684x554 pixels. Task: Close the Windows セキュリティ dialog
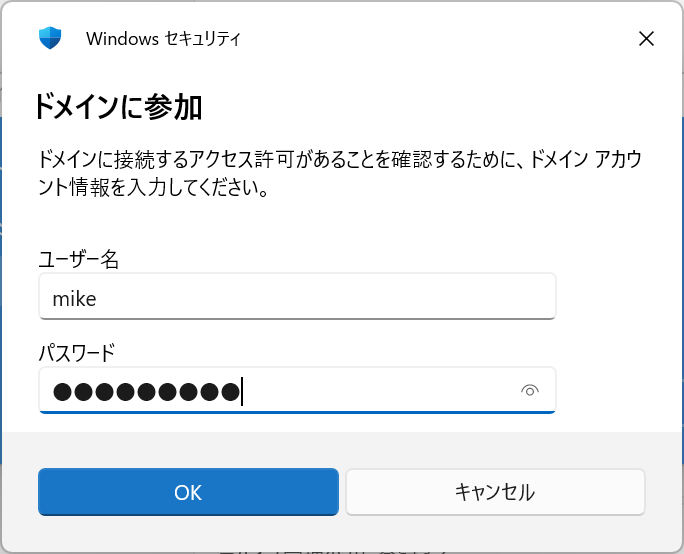(x=646, y=39)
